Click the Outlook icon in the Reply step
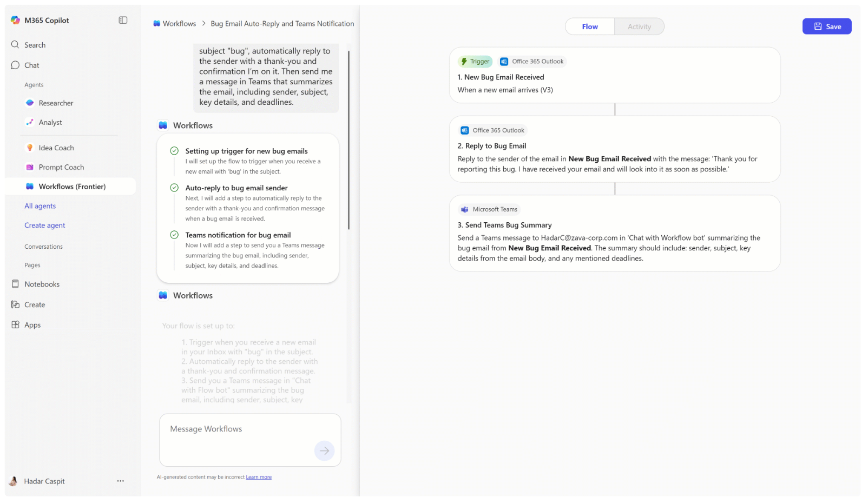The height and width of the screenshot is (504, 868). (x=464, y=130)
